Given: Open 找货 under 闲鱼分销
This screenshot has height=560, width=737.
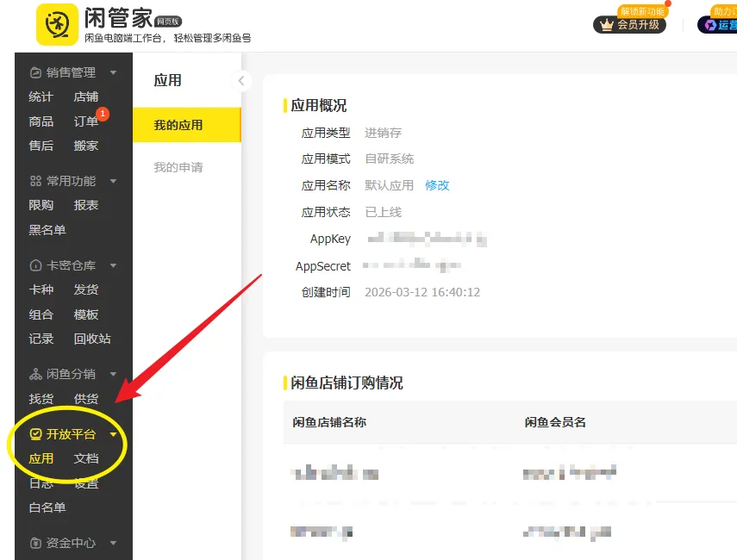Looking at the screenshot, I should 41,399.
